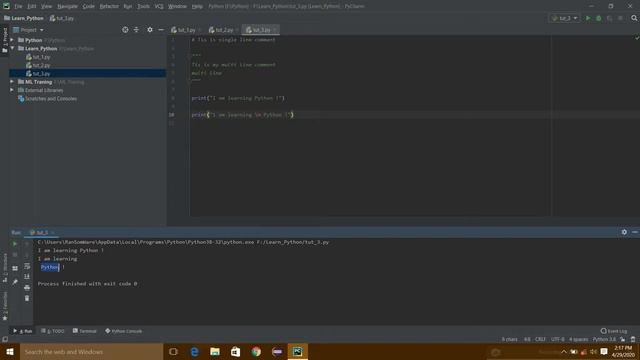Click the Windows search box

pos(91,352)
